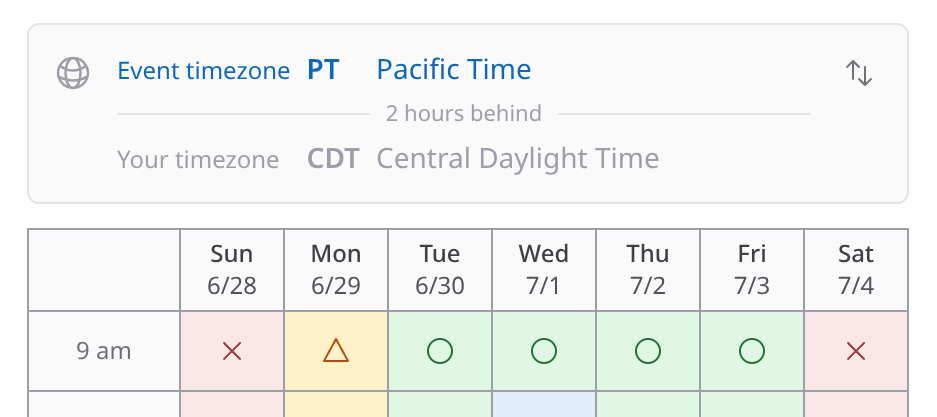This screenshot has height=417, width=937.
Task: Click the Central Daylight Time text
Action: [518, 159]
